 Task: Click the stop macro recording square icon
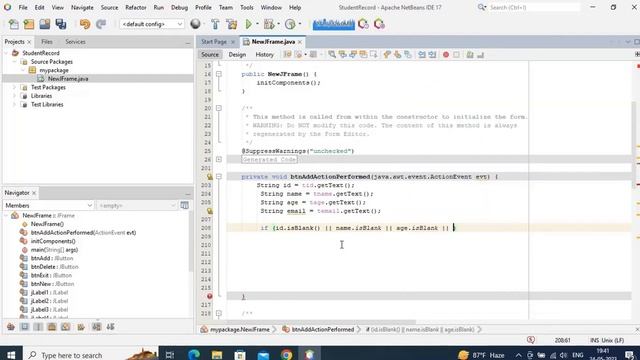(456, 54)
